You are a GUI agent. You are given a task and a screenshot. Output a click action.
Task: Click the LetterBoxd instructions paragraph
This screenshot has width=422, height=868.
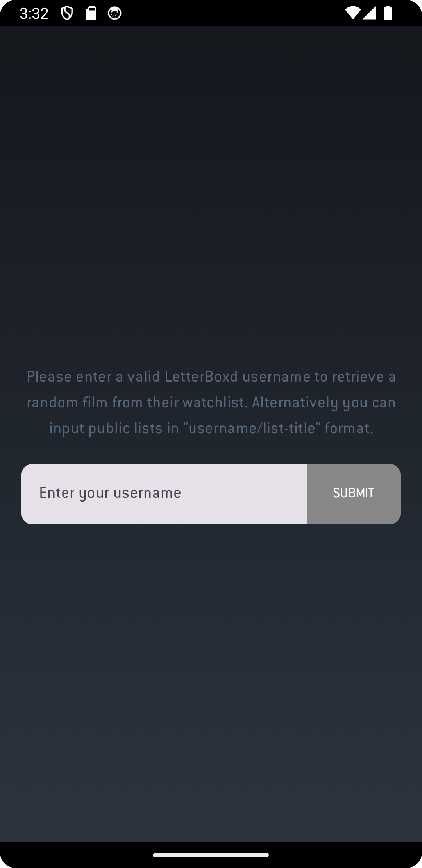211,402
